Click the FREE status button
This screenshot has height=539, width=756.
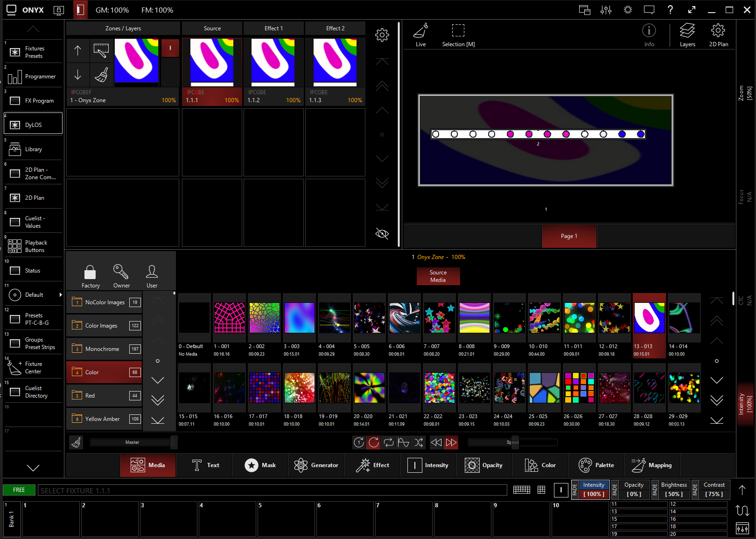(19, 490)
